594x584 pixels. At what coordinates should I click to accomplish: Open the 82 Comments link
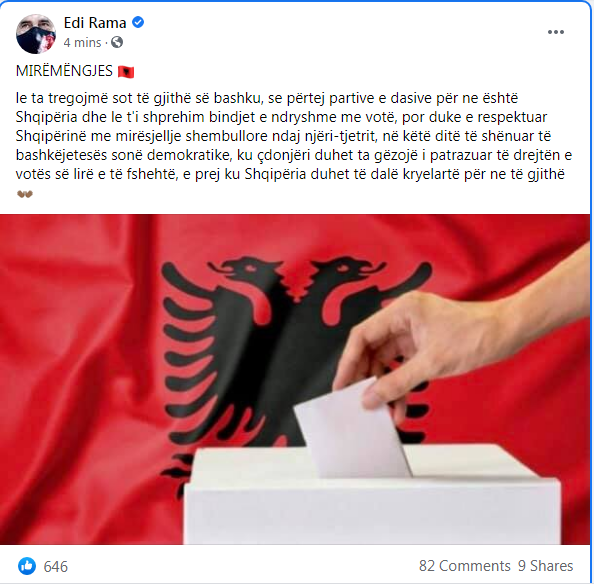click(464, 566)
